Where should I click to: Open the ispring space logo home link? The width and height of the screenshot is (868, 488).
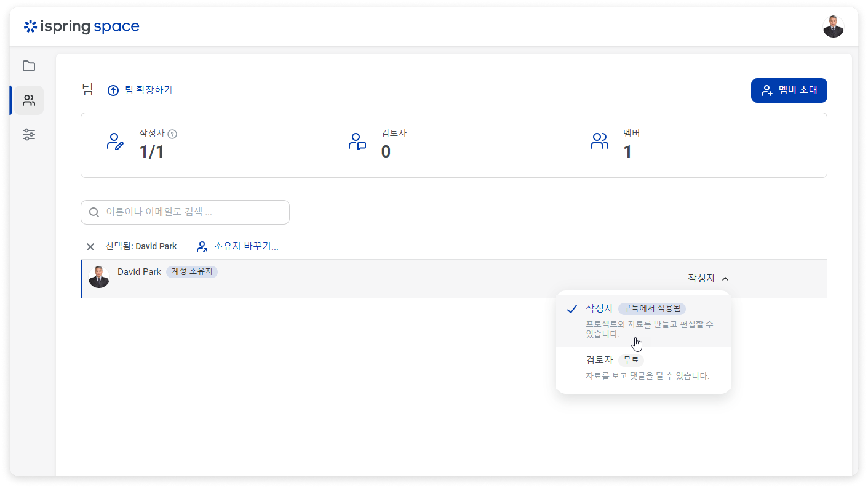tap(81, 26)
